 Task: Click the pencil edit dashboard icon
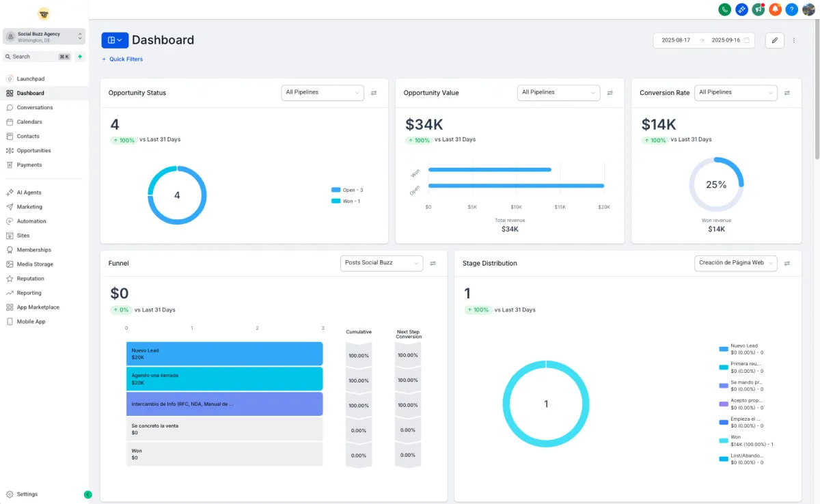(774, 40)
